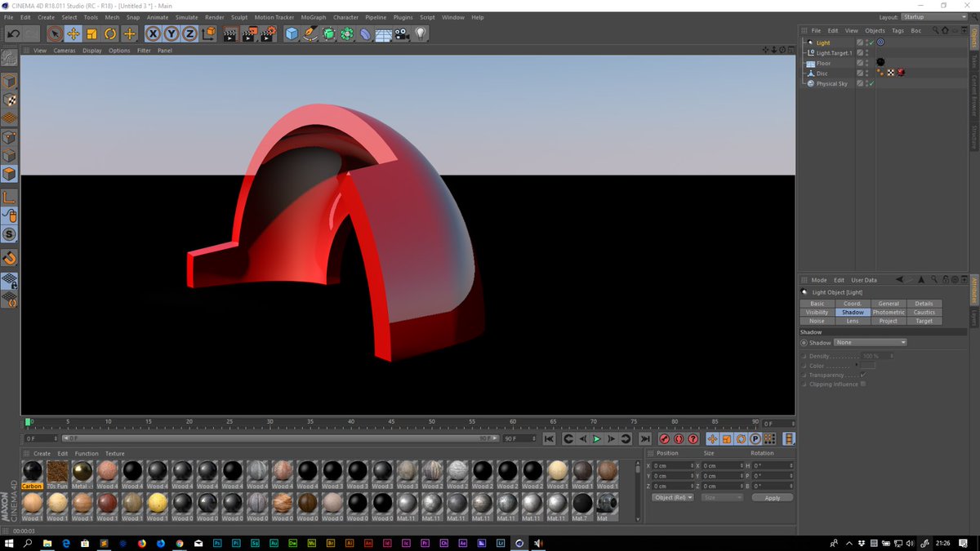This screenshot has width=980, height=551.
Task: Select the Disc object in Object Manager
Action: [822, 73]
